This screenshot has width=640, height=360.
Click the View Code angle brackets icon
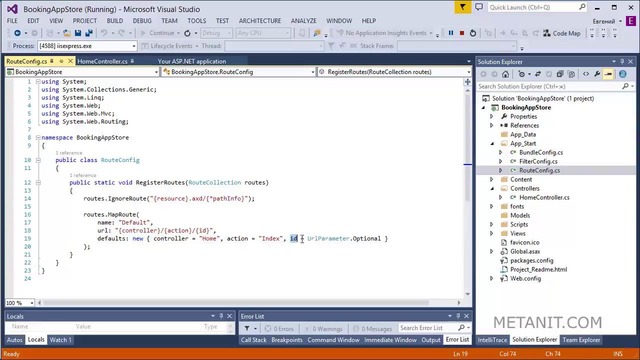point(586,74)
